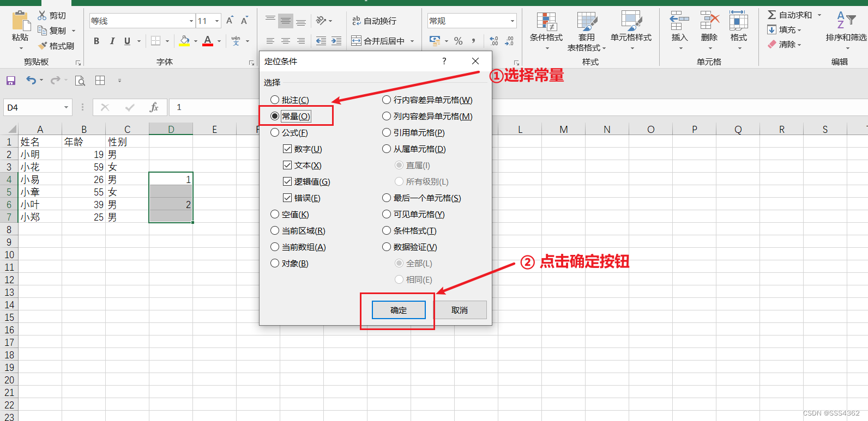868x421 pixels.
Task: Open Conditional Formatting icon
Action: tap(546, 21)
